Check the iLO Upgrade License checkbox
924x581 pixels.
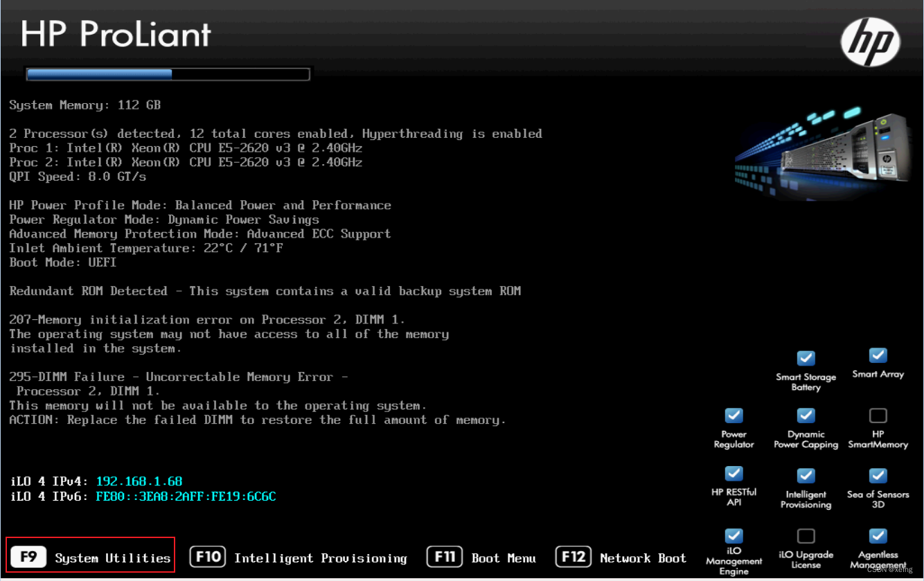point(806,536)
